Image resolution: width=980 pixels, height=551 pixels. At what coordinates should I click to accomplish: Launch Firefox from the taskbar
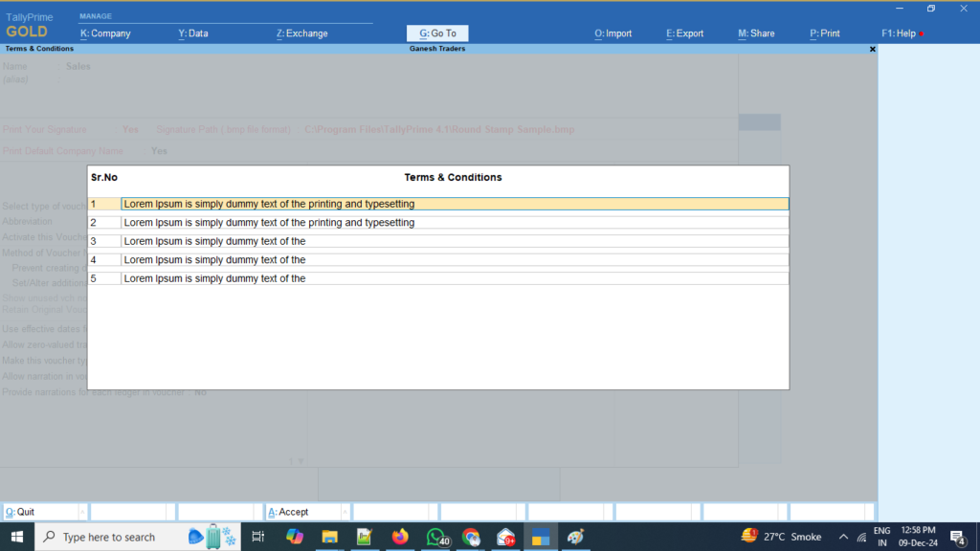pyautogui.click(x=400, y=537)
